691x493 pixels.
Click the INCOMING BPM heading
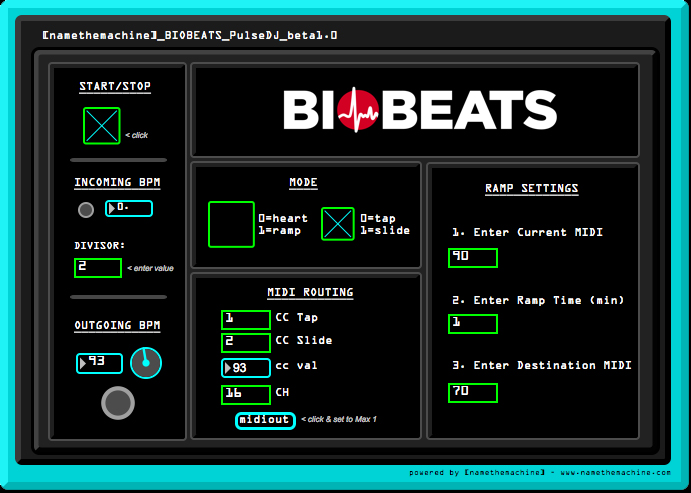pos(117,182)
